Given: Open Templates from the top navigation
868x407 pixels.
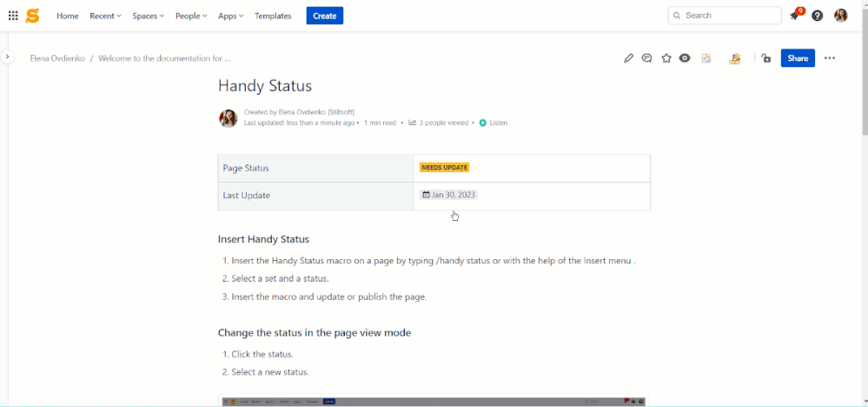Looking at the screenshot, I should tap(273, 16).
